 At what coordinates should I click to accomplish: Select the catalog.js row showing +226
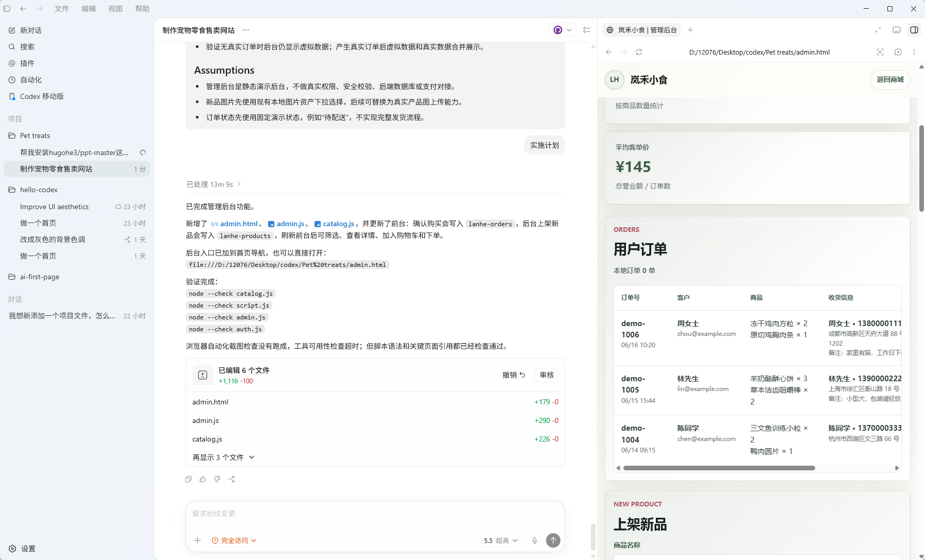[375, 439]
